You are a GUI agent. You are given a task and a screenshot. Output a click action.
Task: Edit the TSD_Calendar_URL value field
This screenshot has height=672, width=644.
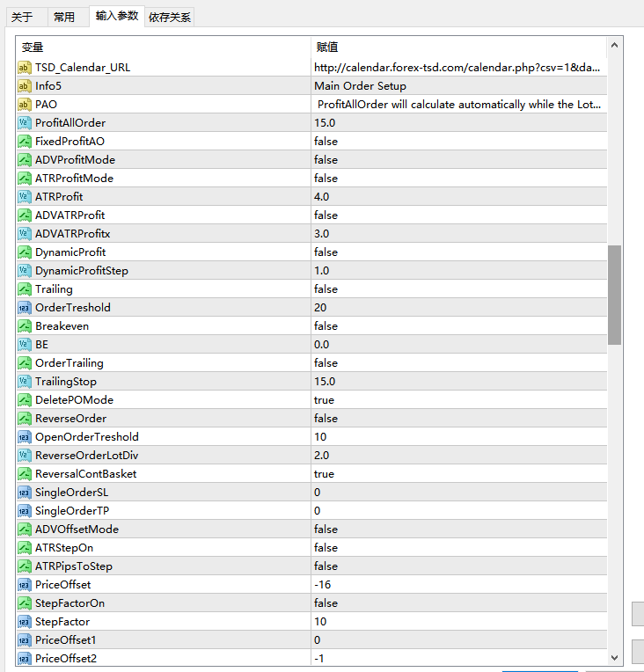click(458, 67)
